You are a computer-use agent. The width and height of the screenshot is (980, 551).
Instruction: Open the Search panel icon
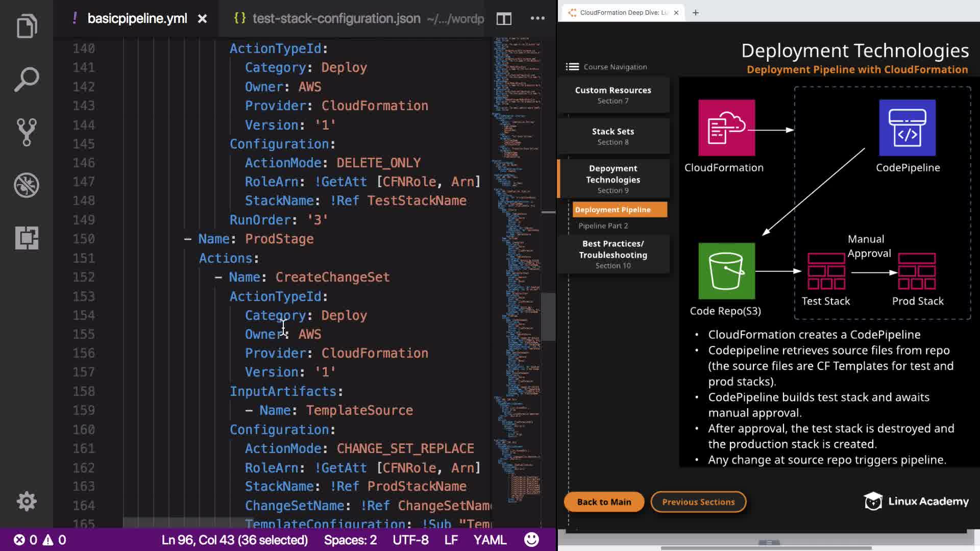(x=27, y=79)
